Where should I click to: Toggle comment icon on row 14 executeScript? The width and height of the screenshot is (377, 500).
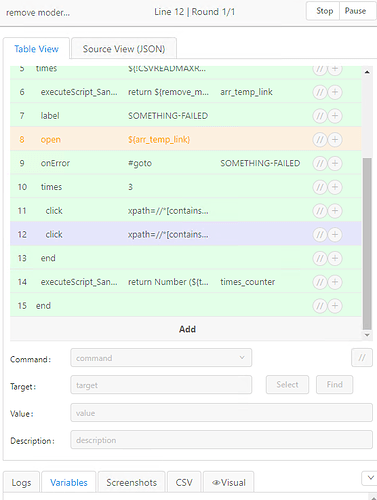[320, 282]
